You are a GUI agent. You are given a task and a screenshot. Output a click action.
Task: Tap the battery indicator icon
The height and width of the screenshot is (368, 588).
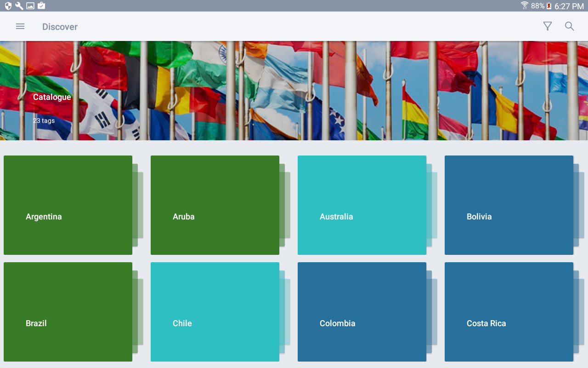coord(549,6)
